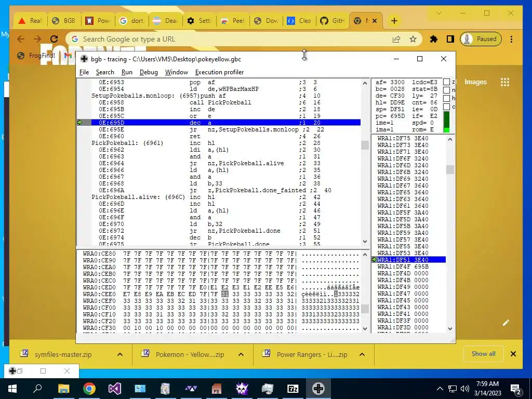Screen dimensions: 532x399
Task: Open Google apps grid icon
Action: pyautogui.click(x=505, y=82)
